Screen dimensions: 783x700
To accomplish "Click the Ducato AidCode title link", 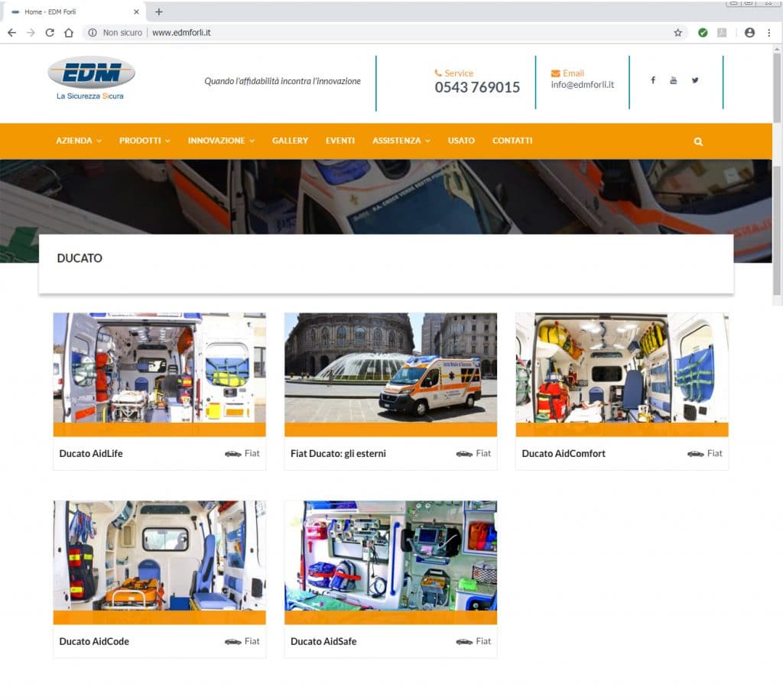I will pyautogui.click(x=94, y=642).
